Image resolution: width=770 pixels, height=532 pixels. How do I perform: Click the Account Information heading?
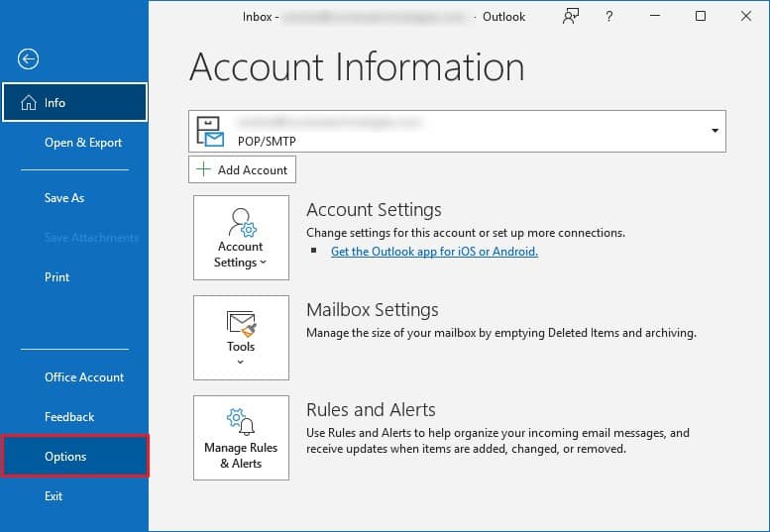coord(357,66)
